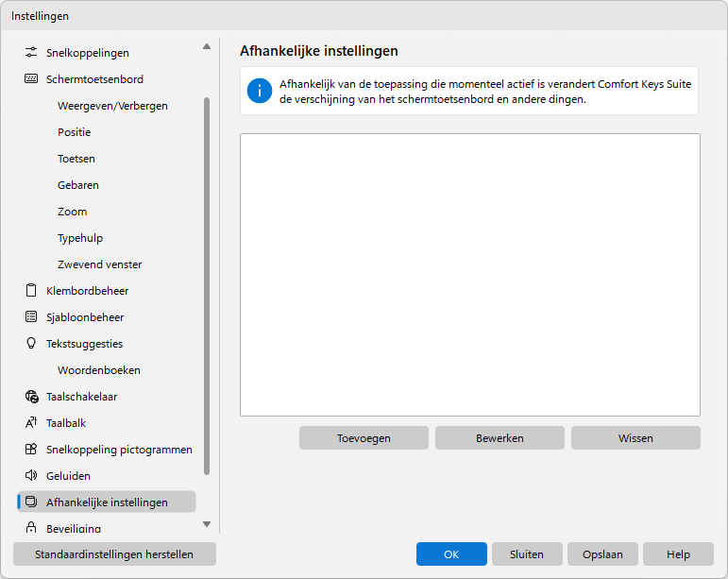Click the Opslaan button
The height and width of the screenshot is (579, 728).
(x=602, y=554)
